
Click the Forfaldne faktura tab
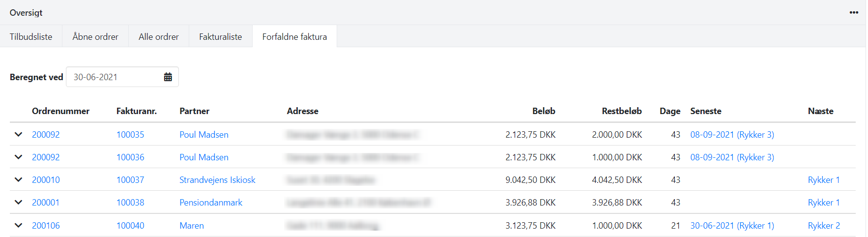click(x=294, y=37)
